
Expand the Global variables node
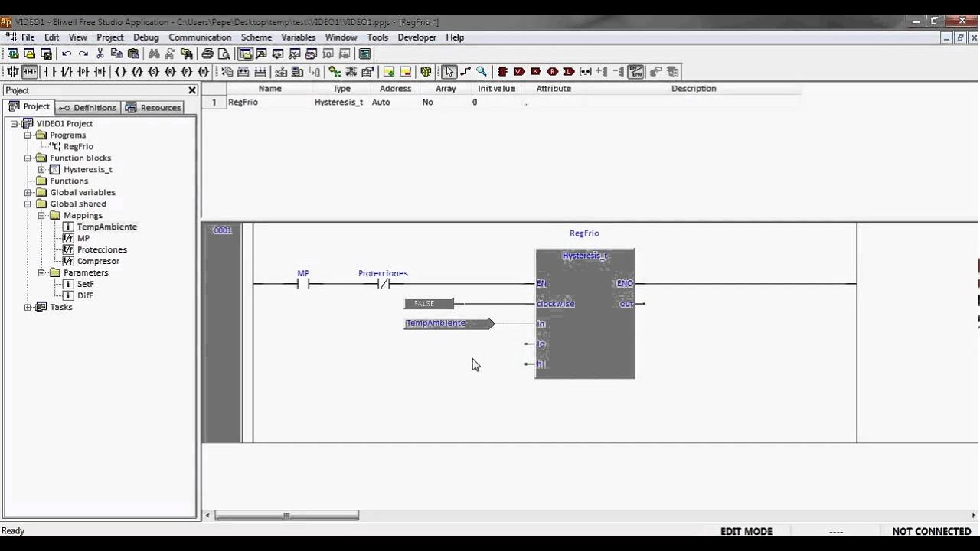tap(28, 192)
